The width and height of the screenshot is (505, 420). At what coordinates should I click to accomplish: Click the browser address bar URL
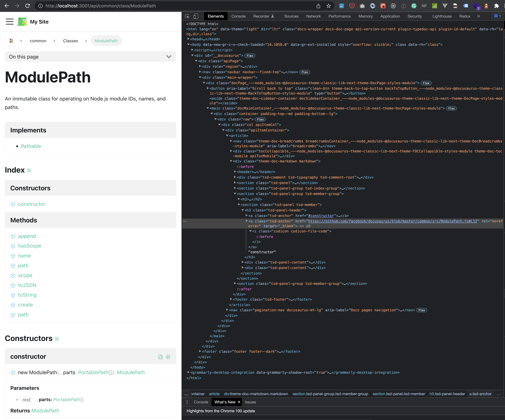(101, 6)
